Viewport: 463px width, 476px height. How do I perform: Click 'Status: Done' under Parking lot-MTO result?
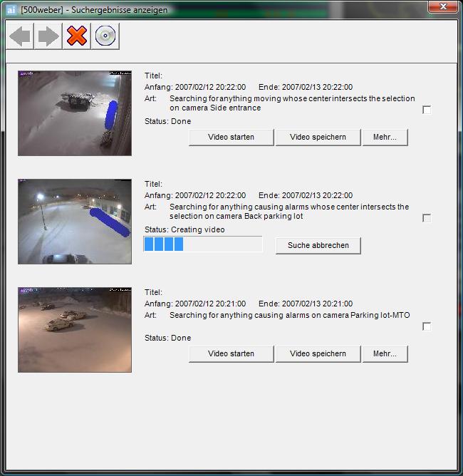(168, 338)
